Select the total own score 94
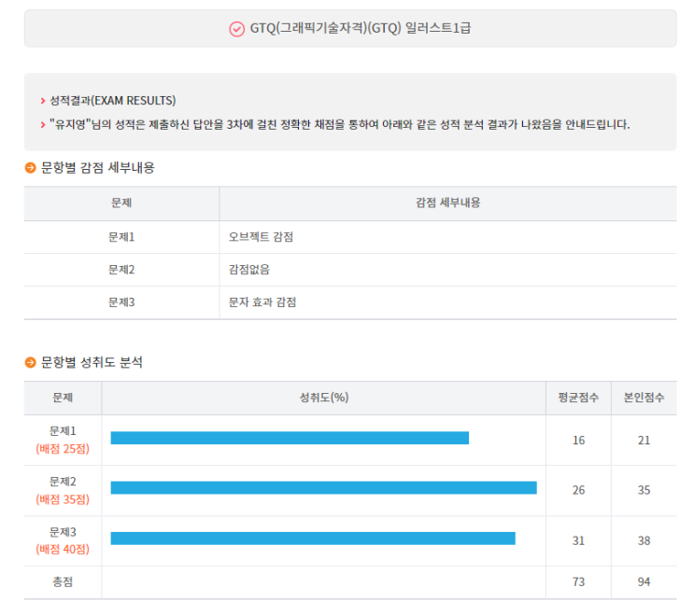694x616 pixels. coord(644,582)
